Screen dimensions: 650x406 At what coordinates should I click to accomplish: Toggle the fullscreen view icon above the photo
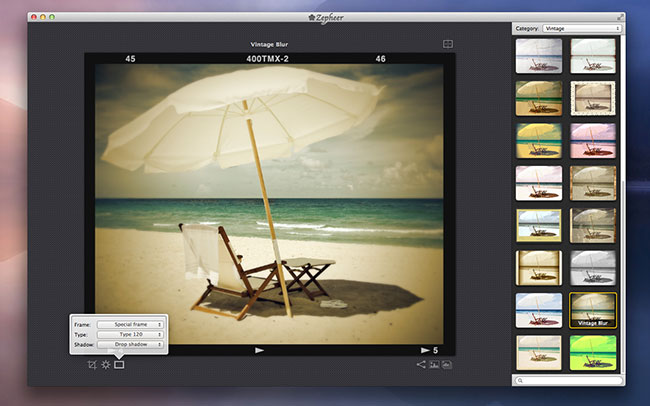448,44
